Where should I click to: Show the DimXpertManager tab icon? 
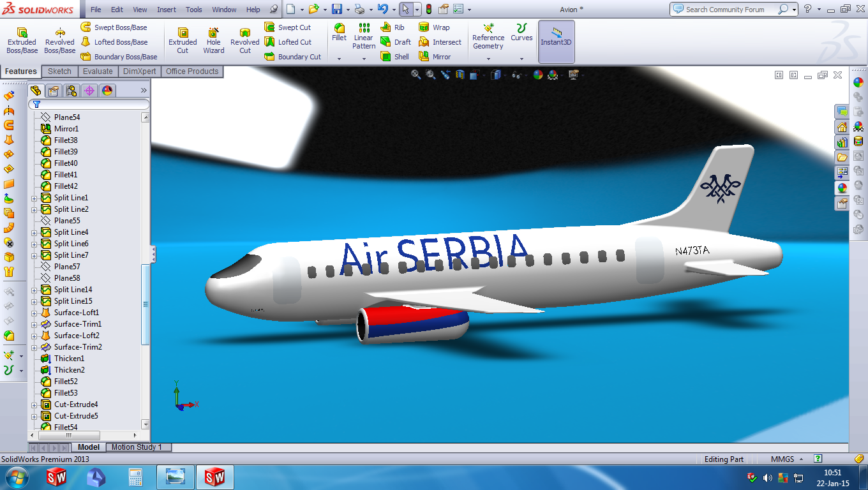click(x=89, y=91)
